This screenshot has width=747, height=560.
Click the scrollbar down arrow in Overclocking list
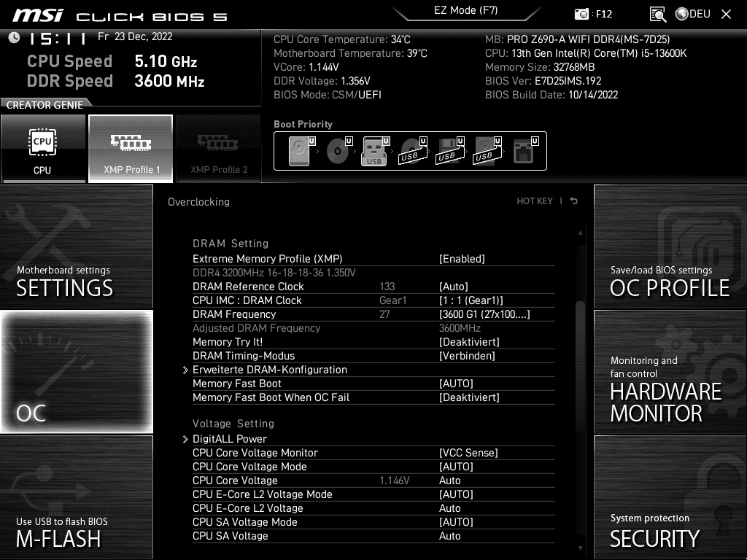click(x=580, y=548)
